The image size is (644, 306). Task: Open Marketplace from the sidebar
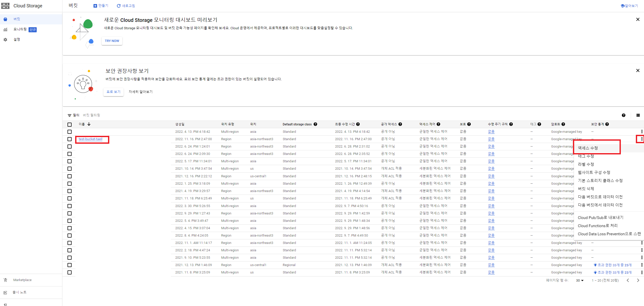(x=31, y=280)
